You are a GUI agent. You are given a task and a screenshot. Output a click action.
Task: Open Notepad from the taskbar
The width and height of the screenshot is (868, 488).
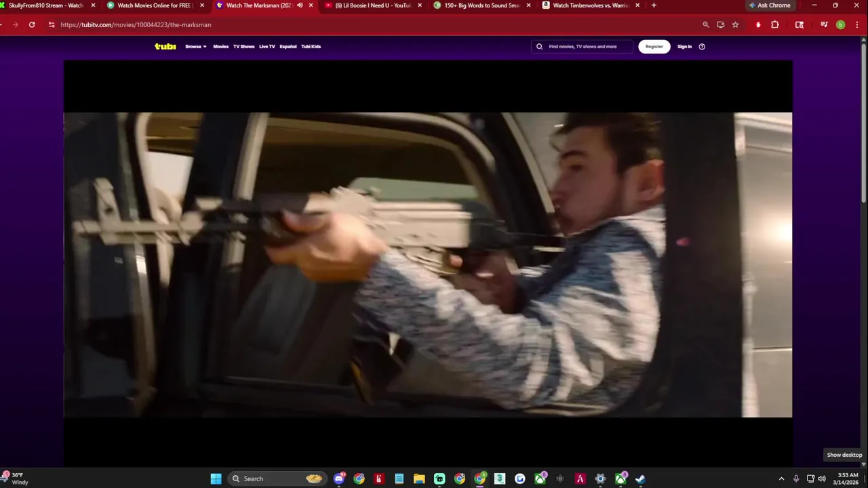tap(399, 479)
